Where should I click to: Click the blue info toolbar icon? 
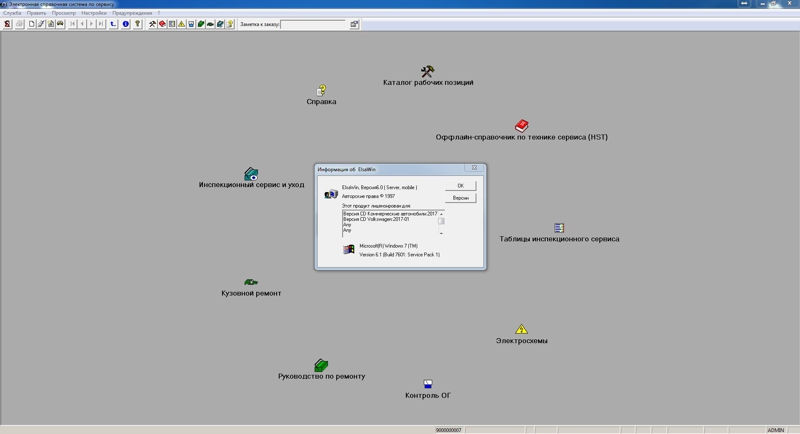click(126, 24)
